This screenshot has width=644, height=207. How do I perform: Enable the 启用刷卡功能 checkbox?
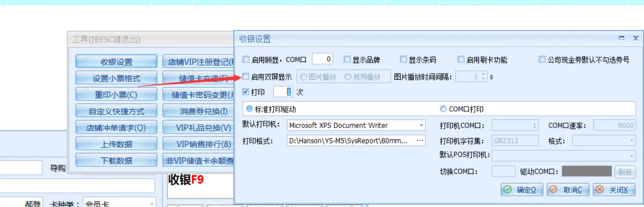click(x=461, y=59)
